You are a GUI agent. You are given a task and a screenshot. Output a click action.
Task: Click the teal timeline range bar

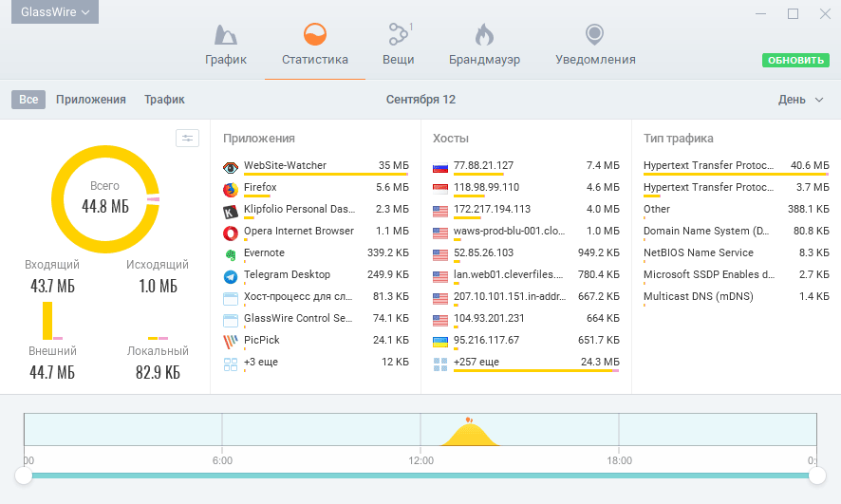(x=420, y=476)
